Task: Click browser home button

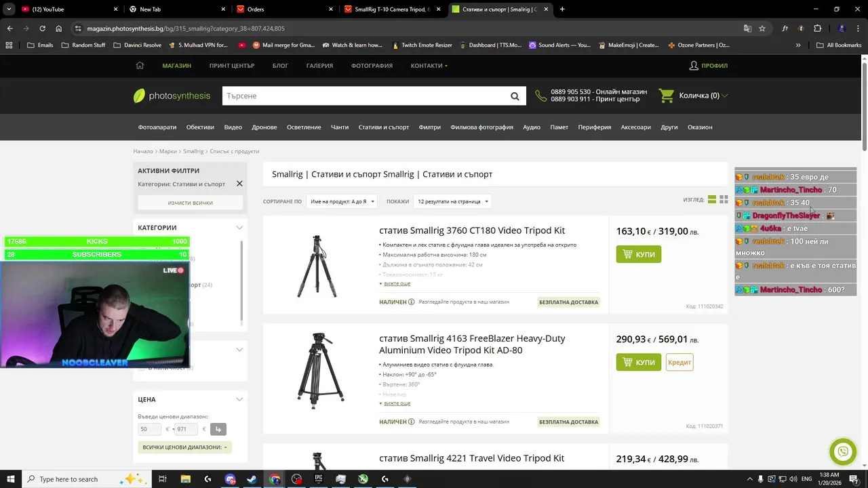Action: pyautogui.click(x=59, y=28)
